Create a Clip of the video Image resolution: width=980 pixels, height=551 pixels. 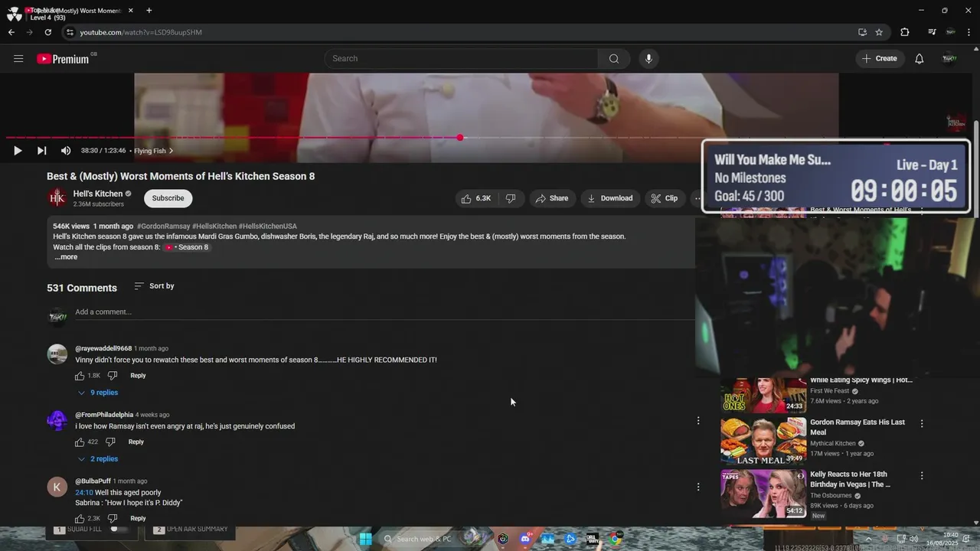click(x=665, y=198)
